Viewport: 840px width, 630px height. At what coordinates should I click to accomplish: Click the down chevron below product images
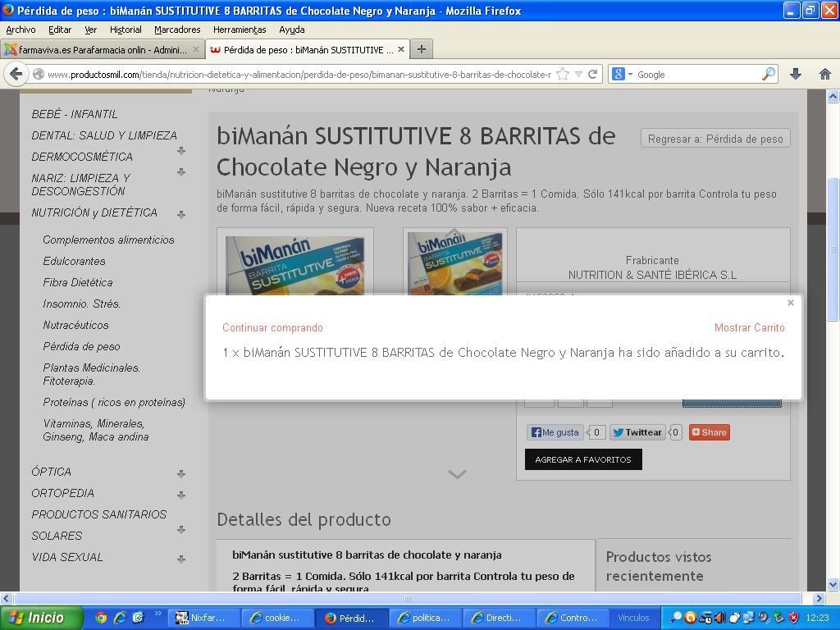point(457,473)
